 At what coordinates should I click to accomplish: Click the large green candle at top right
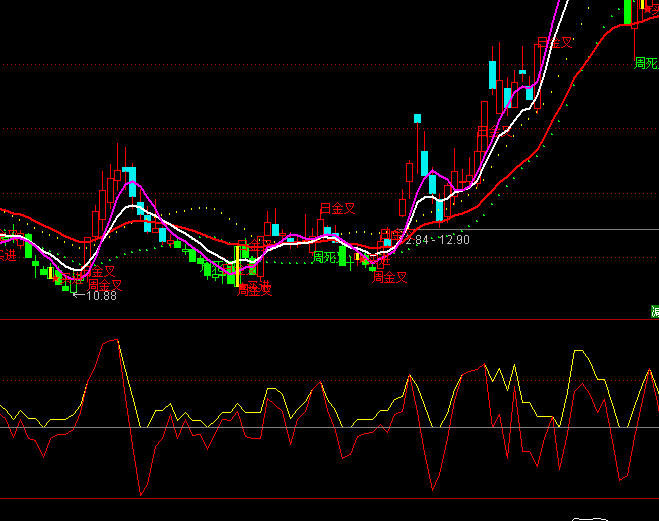tap(626, 10)
